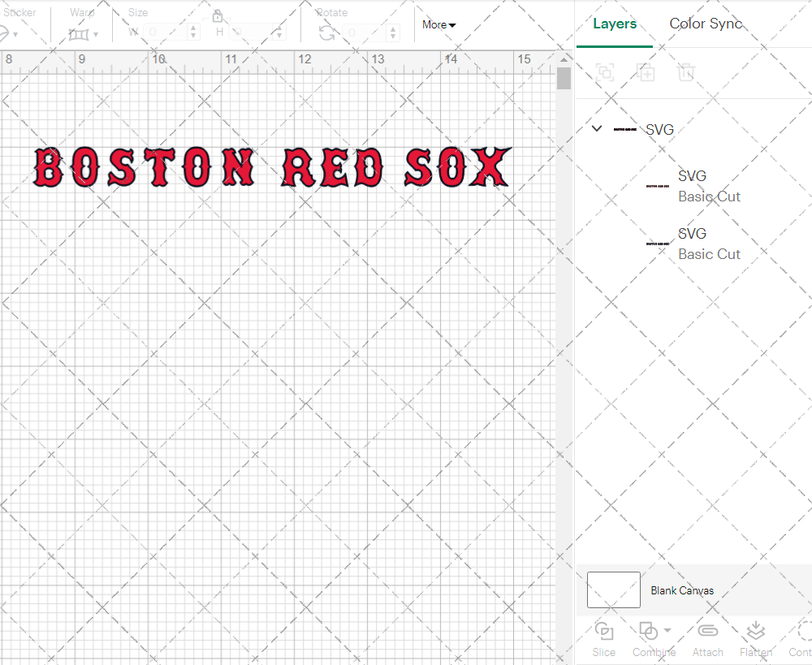Open the Layers tab
The height and width of the screenshot is (665, 812).
click(x=614, y=24)
